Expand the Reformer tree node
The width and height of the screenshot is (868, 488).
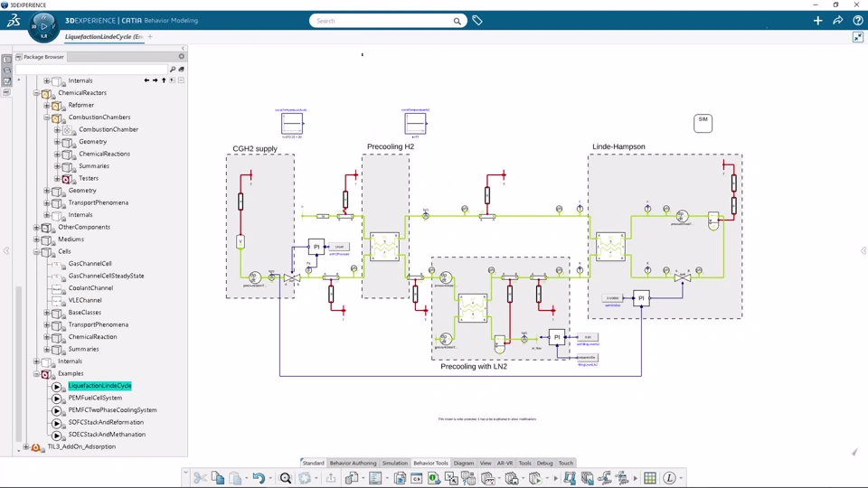click(46, 105)
